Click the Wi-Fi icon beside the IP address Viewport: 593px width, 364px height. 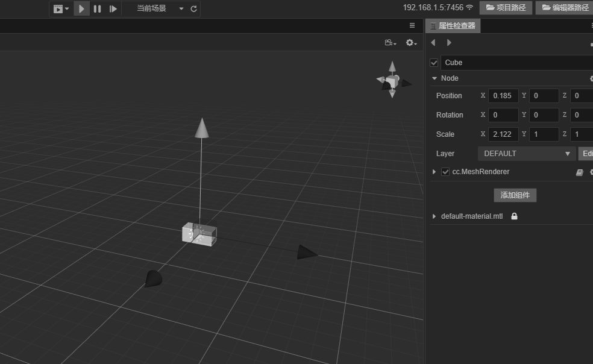(469, 8)
